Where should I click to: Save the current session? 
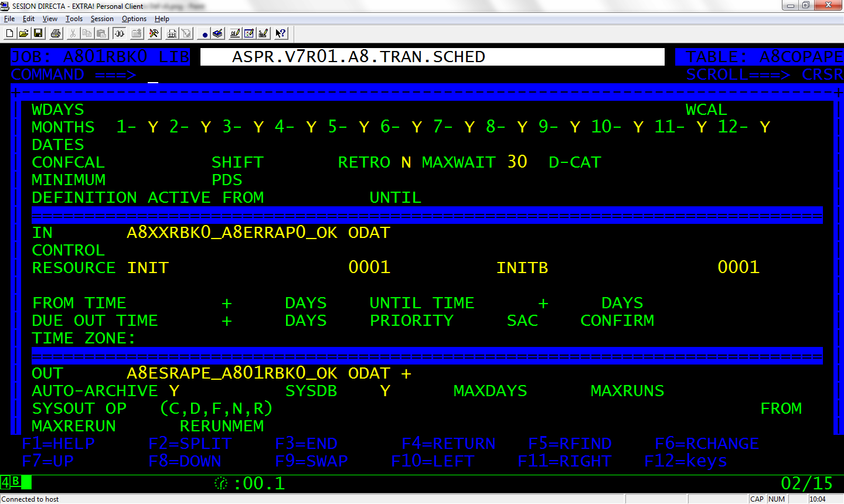click(x=39, y=33)
